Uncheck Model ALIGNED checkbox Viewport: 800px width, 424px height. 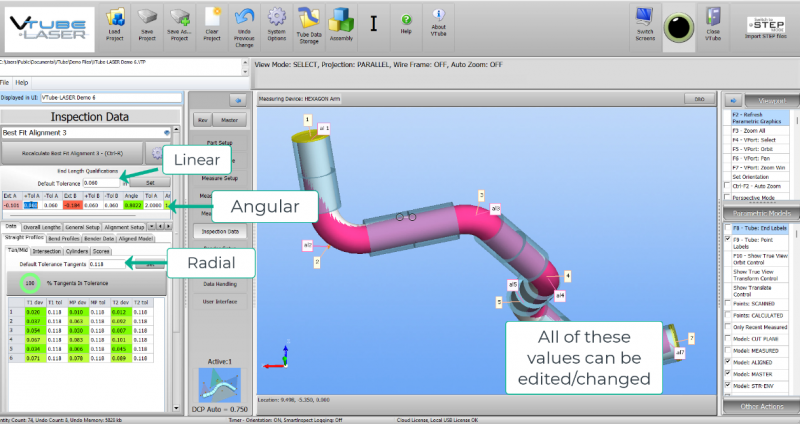pyautogui.click(x=728, y=362)
